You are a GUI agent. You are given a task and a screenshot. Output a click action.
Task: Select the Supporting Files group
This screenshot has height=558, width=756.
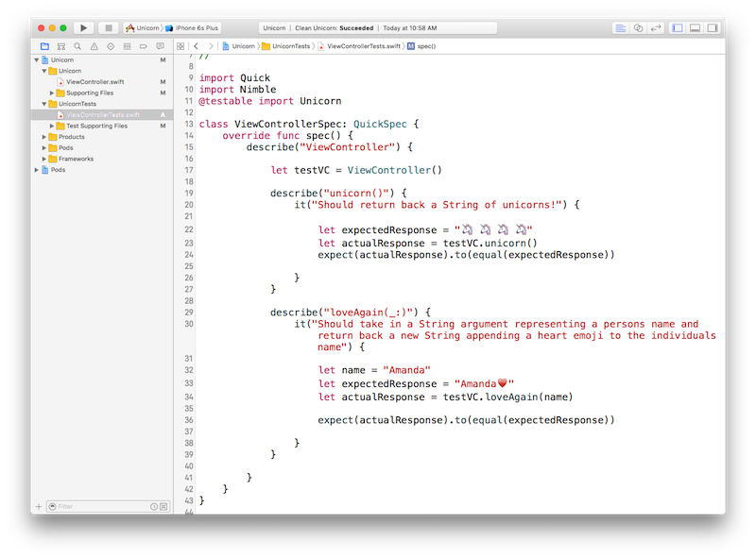click(x=90, y=93)
